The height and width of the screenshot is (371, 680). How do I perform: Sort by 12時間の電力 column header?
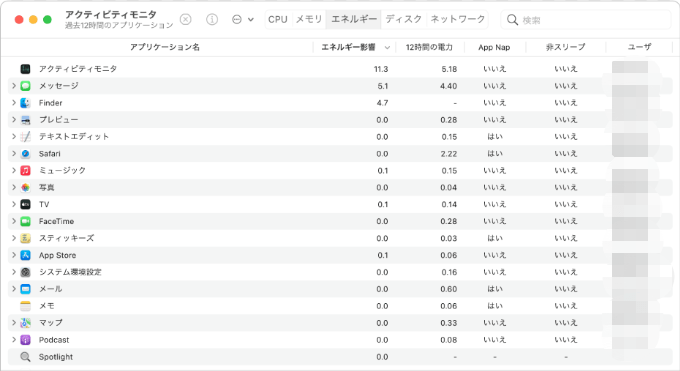[x=429, y=47]
